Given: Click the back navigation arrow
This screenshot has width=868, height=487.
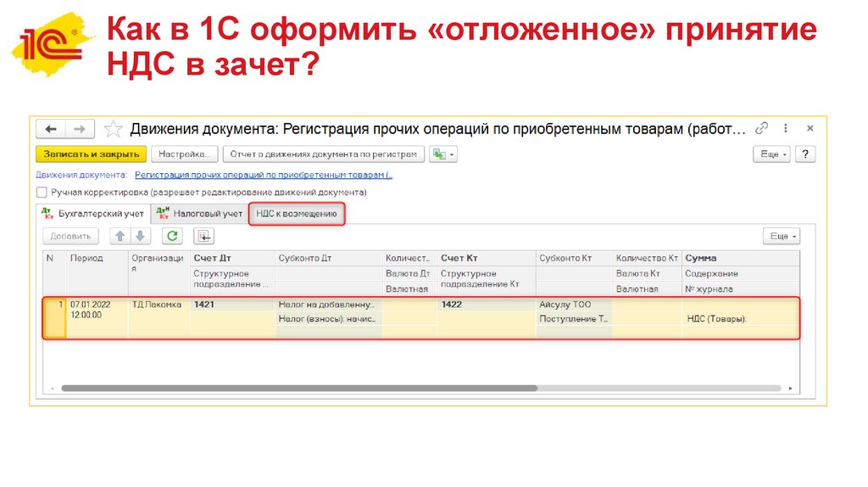Looking at the screenshot, I should tap(52, 129).
